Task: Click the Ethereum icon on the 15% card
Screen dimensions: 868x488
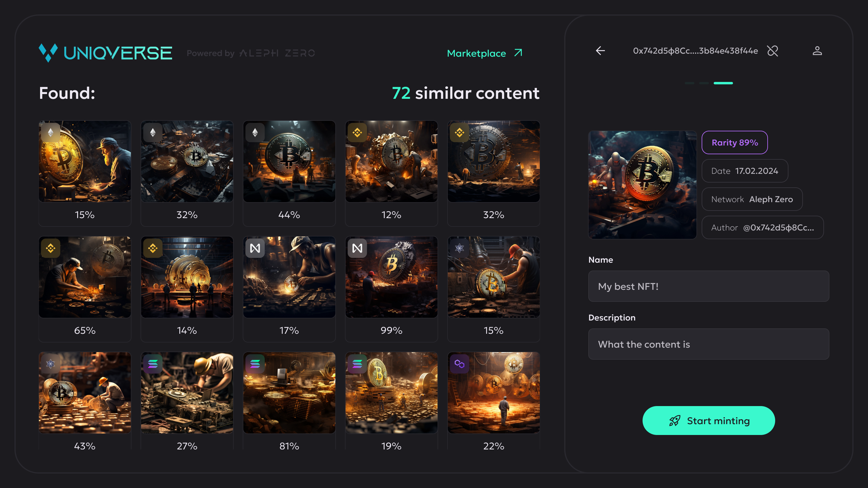Action: coord(51,133)
